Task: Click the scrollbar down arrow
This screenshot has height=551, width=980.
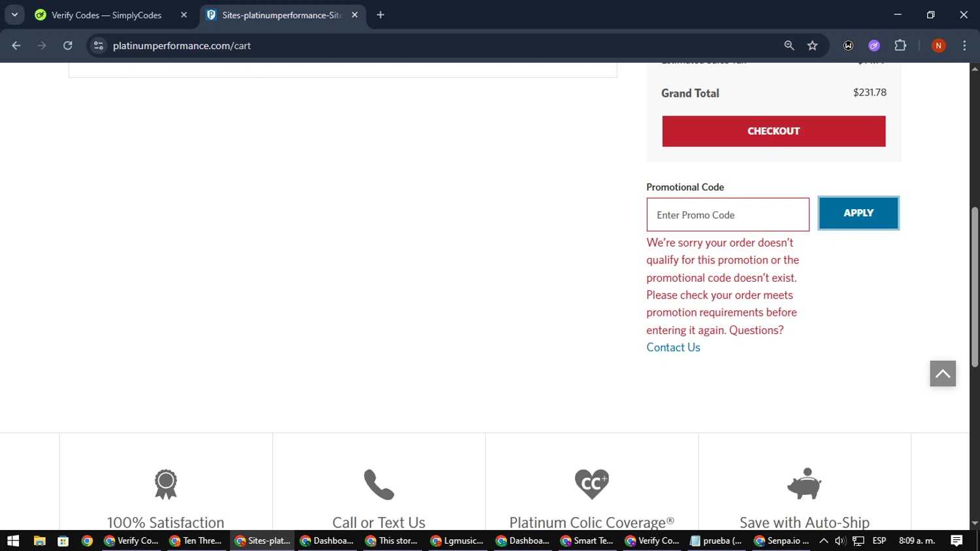Action: click(x=975, y=524)
